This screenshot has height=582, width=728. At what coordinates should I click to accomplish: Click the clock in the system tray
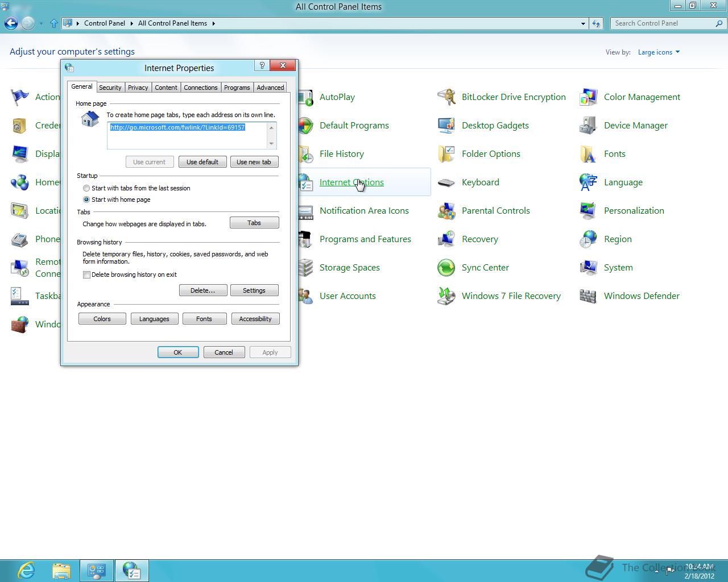(x=700, y=571)
